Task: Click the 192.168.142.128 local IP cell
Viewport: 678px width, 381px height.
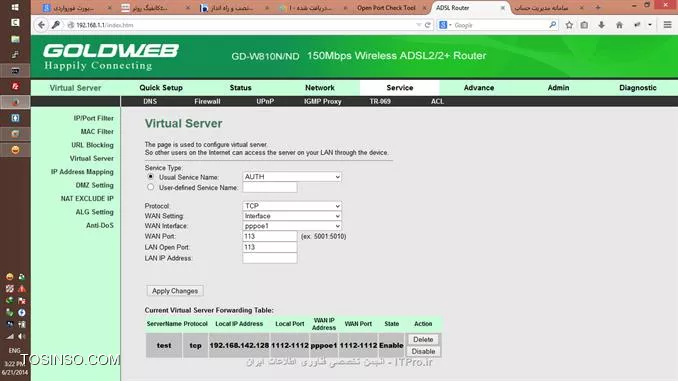Action: (x=239, y=345)
